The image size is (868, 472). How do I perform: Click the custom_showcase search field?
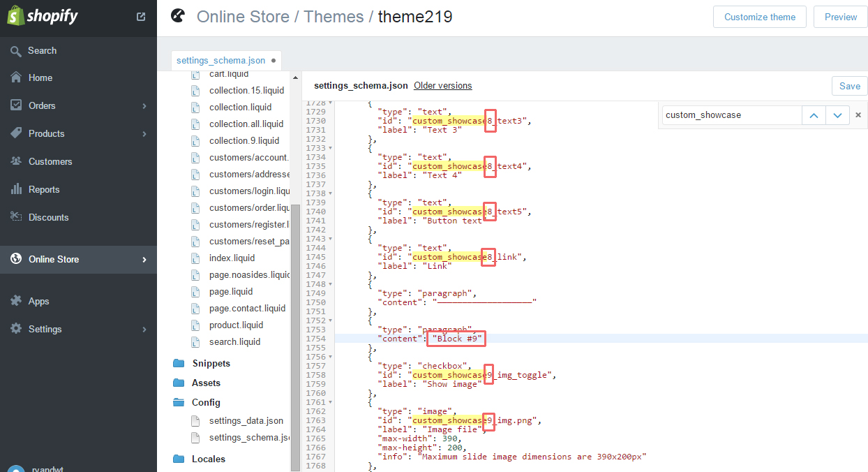point(731,115)
